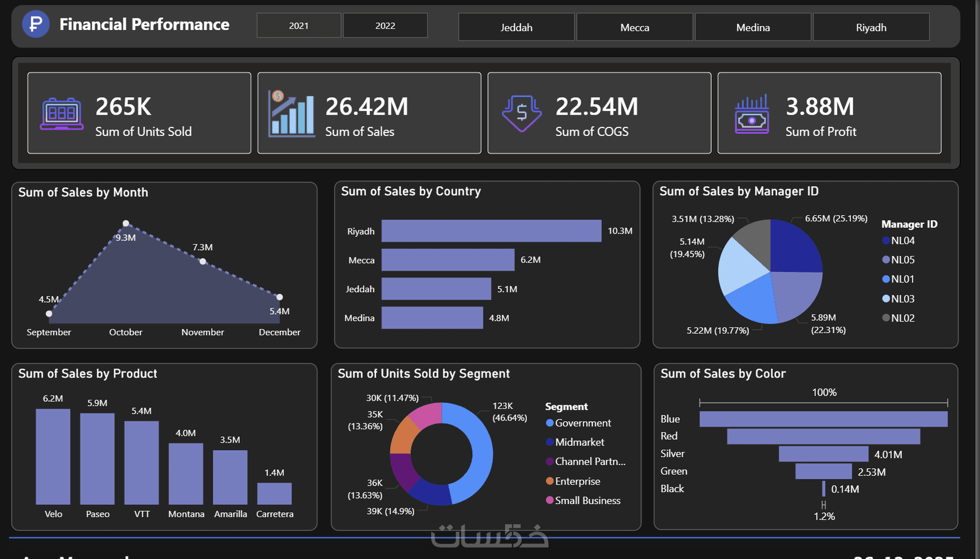Select the Government segment legend entry
980x559 pixels.
578,423
